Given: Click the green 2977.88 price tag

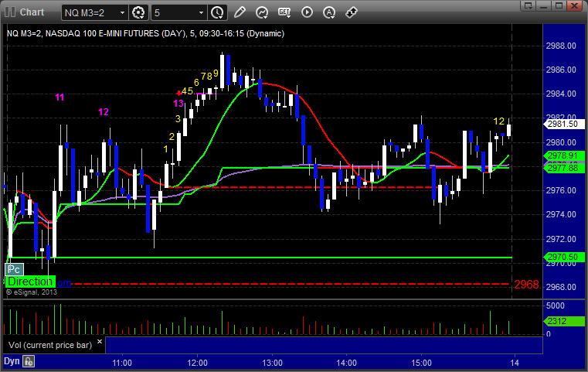Looking at the screenshot, I should pyautogui.click(x=563, y=168).
